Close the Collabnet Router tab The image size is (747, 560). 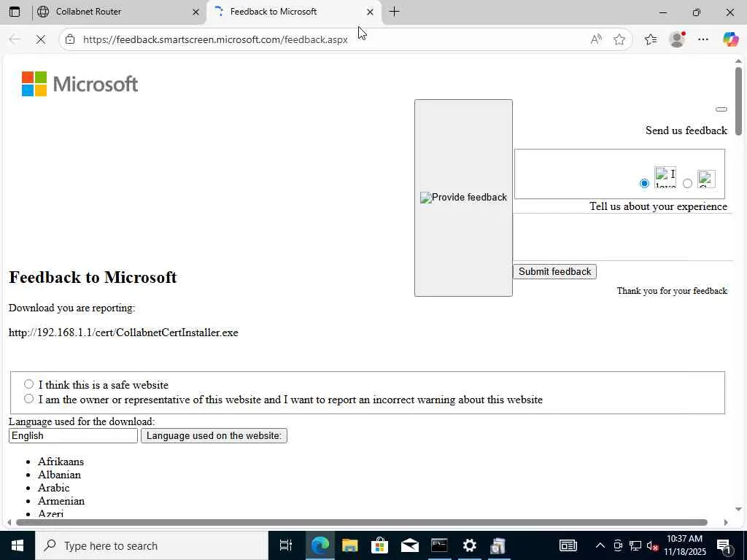(196, 12)
